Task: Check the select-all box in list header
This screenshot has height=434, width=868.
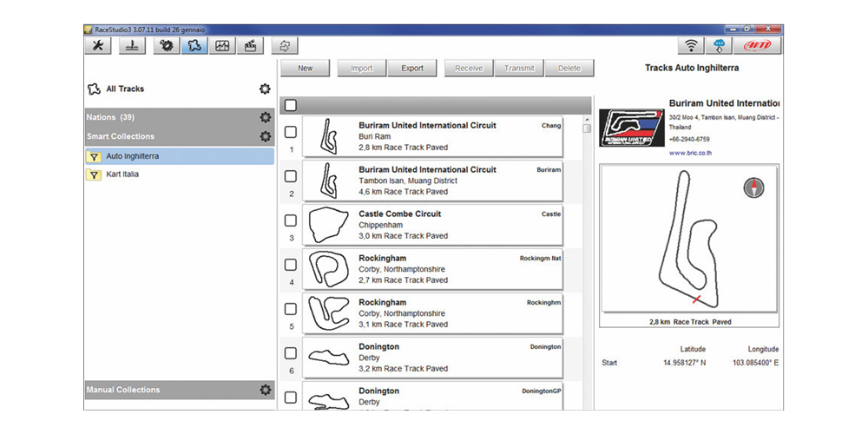Action: [x=291, y=105]
